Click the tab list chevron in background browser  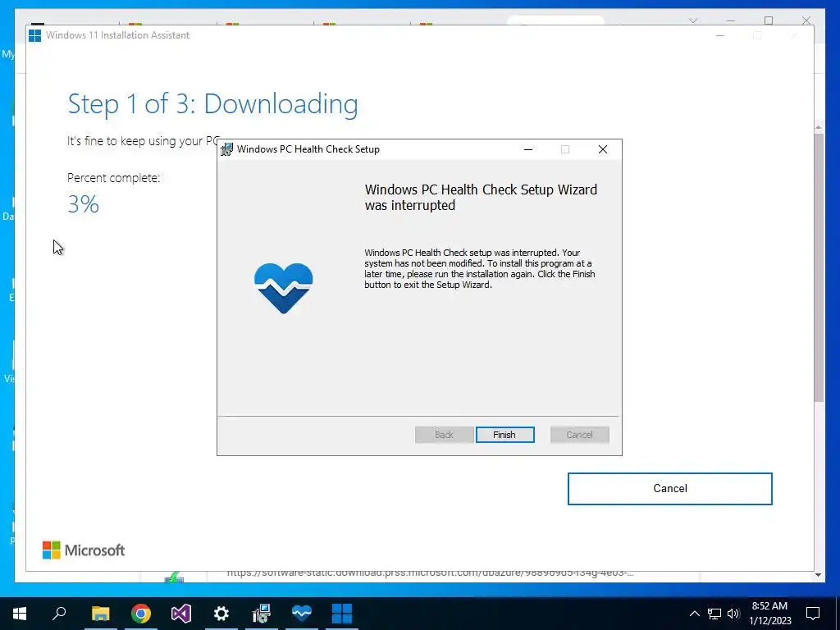point(693,21)
